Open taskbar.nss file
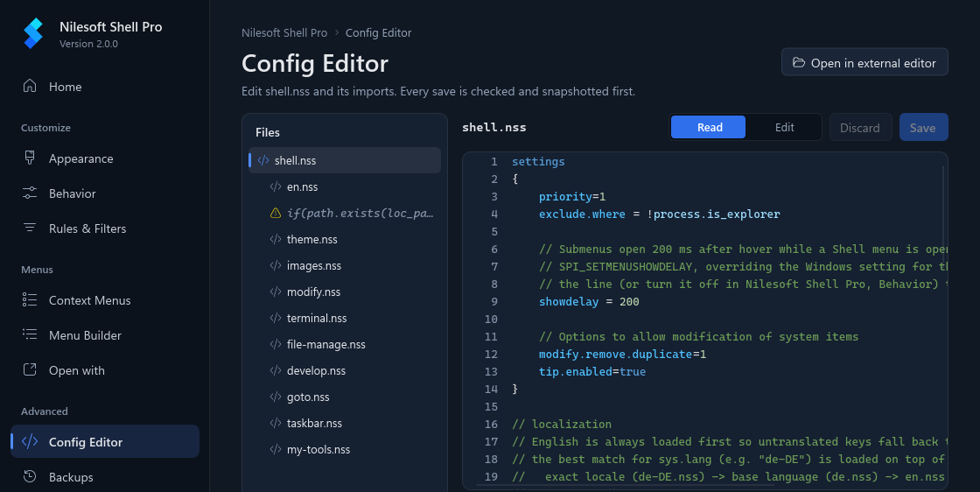The image size is (980, 492). [345, 423]
